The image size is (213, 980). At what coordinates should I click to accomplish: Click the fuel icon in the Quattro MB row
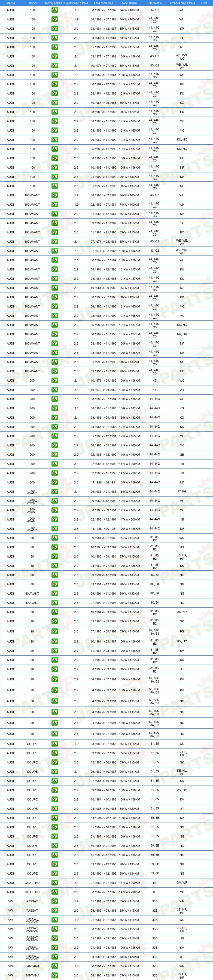(x=55, y=892)
